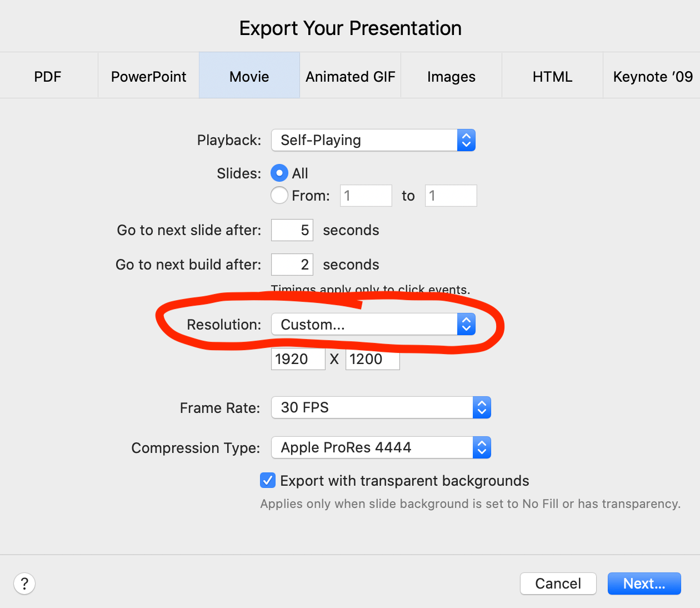700x608 pixels.
Task: Switch to the HTML export tab
Action: pyautogui.click(x=552, y=76)
